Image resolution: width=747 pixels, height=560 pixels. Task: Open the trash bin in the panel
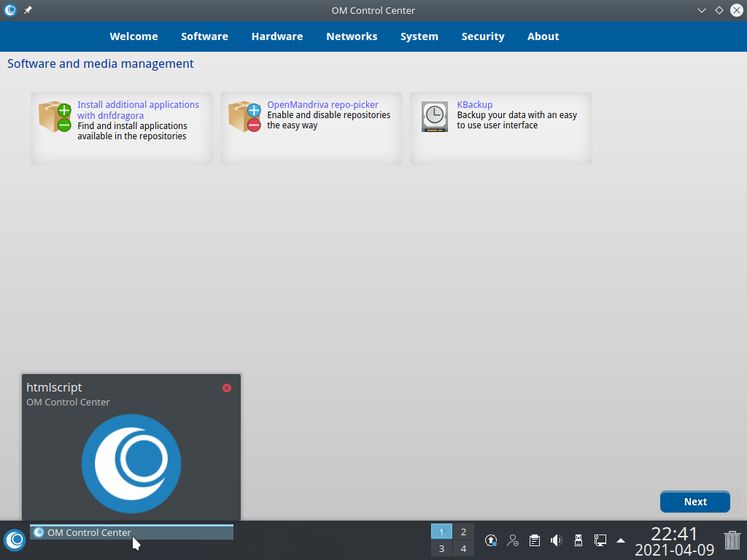[732, 540]
